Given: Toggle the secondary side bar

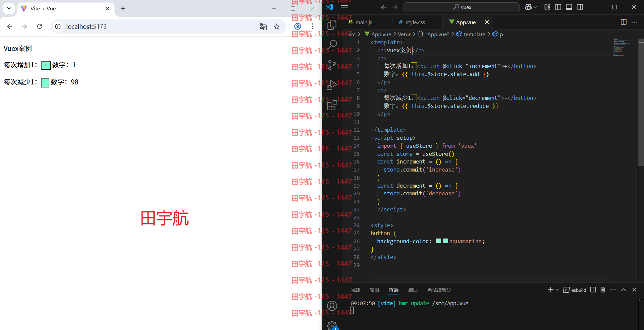Looking at the screenshot, I should tap(580, 7).
